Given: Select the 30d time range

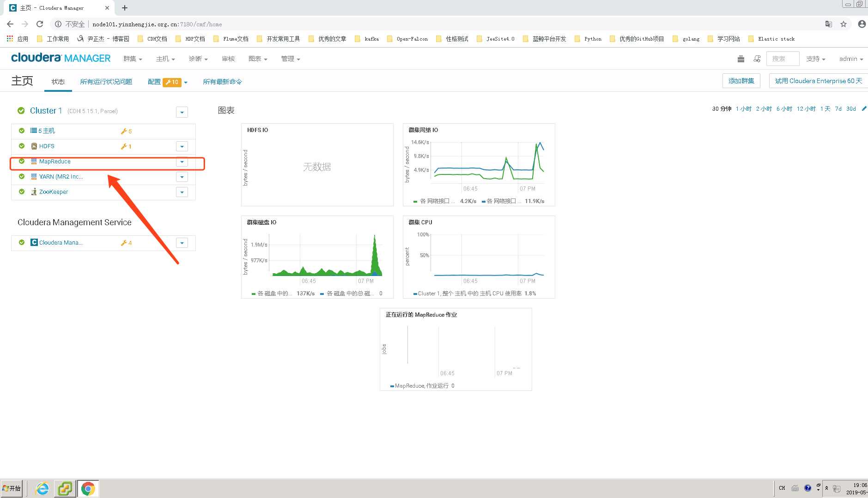Looking at the screenshot, I should click(851, 109).
